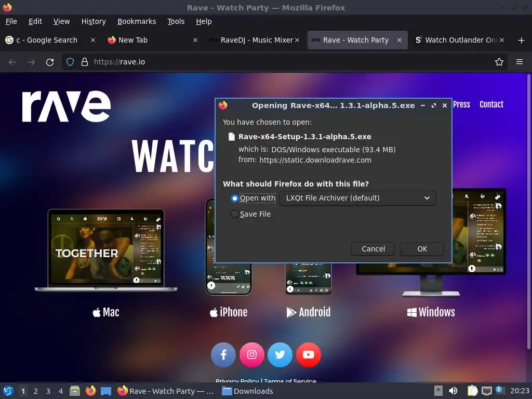Go forward to the next page

pyautogui.click(x=31, y=62)
